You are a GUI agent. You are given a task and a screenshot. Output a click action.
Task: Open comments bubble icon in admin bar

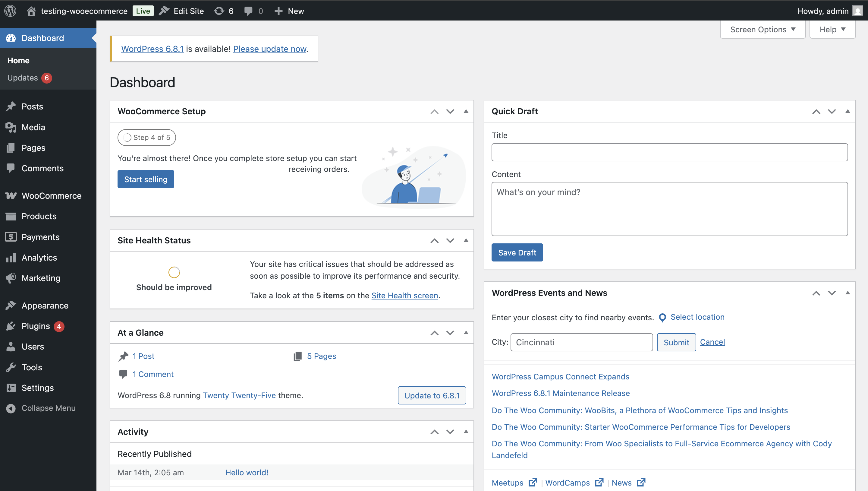tap(248, 11)
